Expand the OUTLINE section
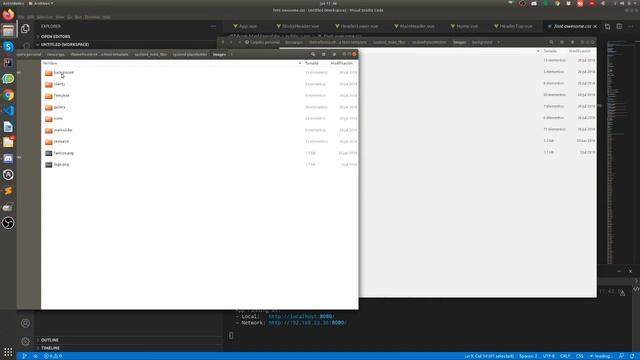The image size is (640, 360). click(x=49, y=340)
